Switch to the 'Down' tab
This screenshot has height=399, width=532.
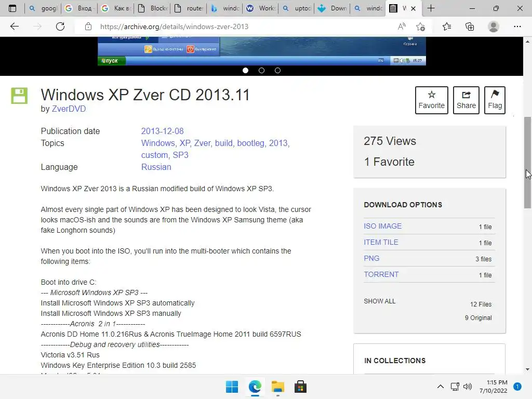[x=333, y=8]
